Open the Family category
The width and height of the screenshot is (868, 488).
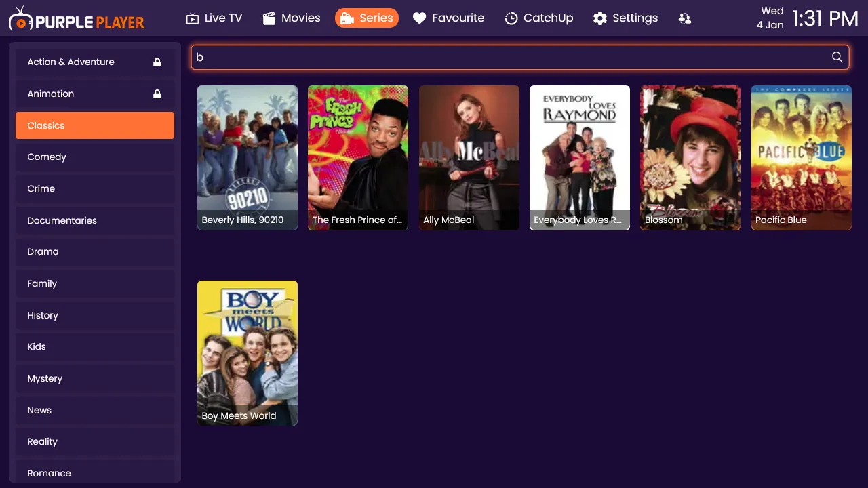[95, 284]
